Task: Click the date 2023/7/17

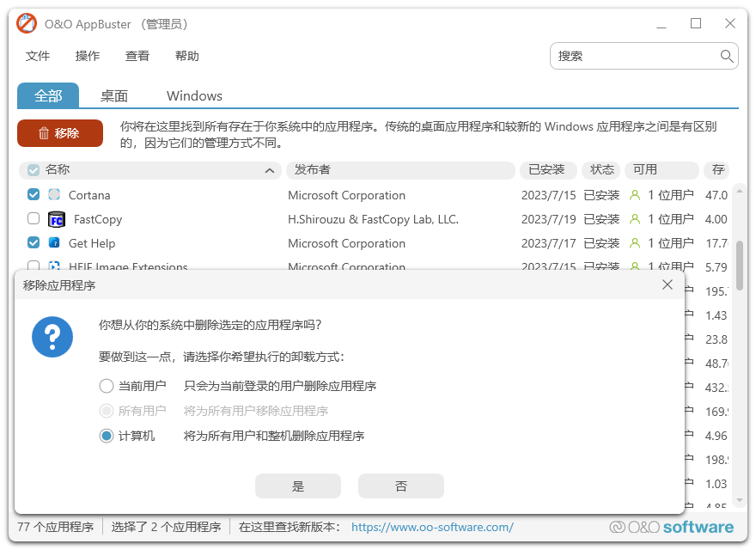Action: point(549,243)
